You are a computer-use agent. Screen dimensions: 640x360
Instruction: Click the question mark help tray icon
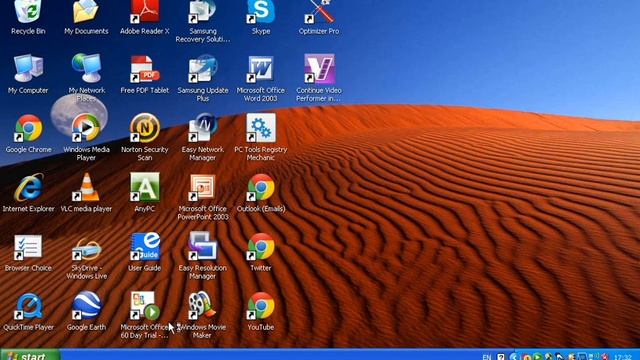pyautogui.click(x=501, y=357)
